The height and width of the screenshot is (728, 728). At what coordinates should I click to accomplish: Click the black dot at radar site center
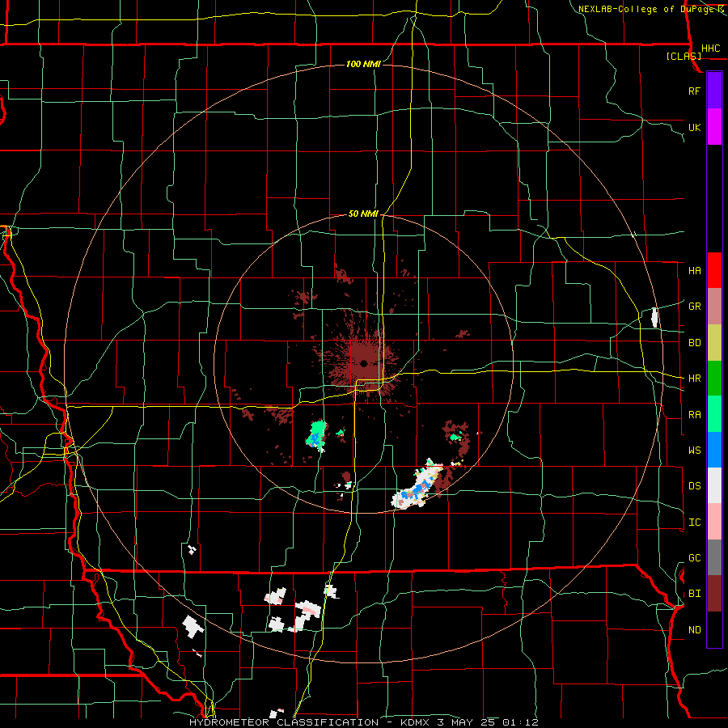tap(363, 363)
